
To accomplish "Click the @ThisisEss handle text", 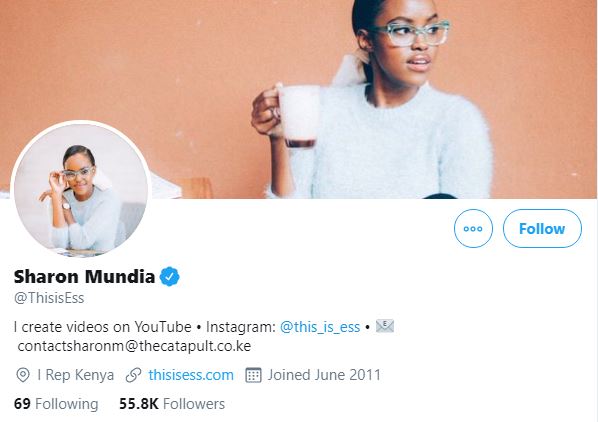I will coord(49,298).
